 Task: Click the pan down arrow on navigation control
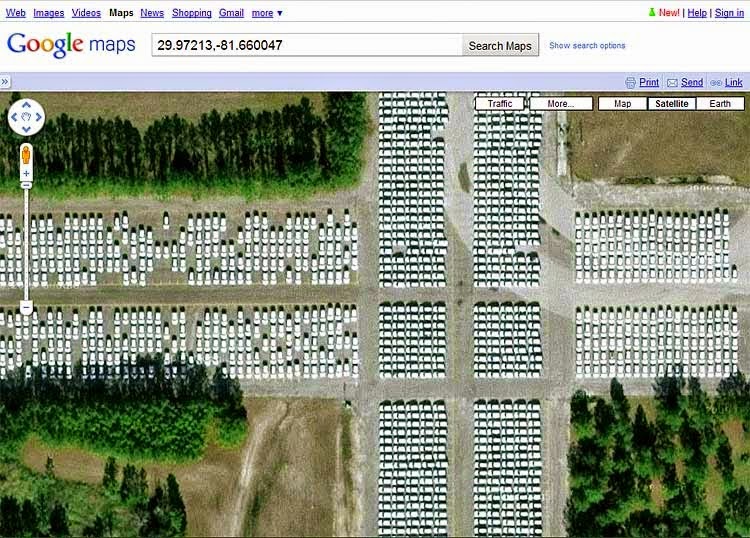[26, 129]
